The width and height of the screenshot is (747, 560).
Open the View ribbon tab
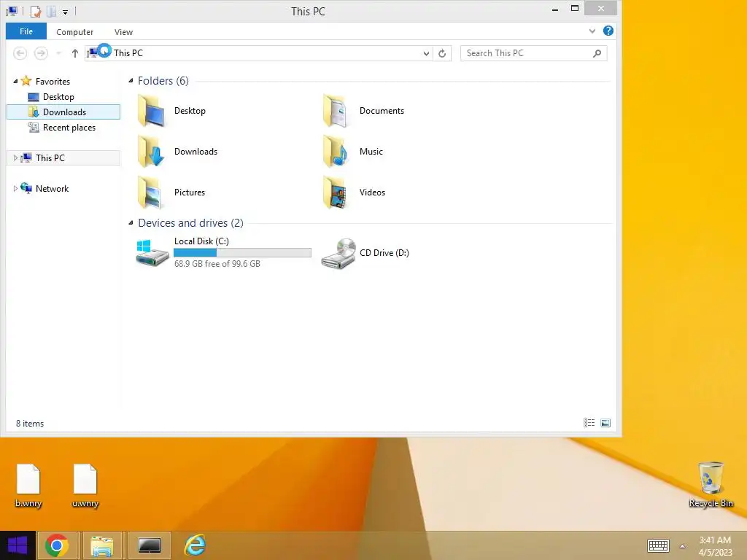[x=123, y=32]
